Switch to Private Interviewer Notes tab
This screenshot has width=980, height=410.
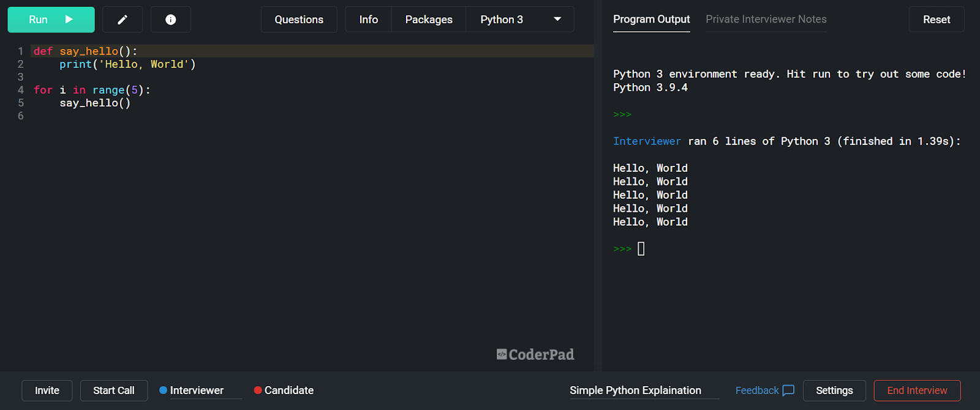[x=766, y=20]
